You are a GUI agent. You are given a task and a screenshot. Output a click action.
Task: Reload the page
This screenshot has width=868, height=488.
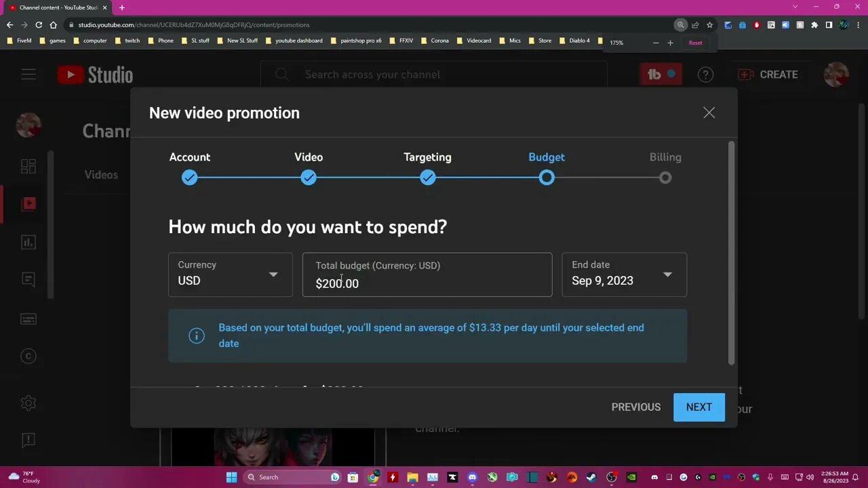click(x=39, y=25)
